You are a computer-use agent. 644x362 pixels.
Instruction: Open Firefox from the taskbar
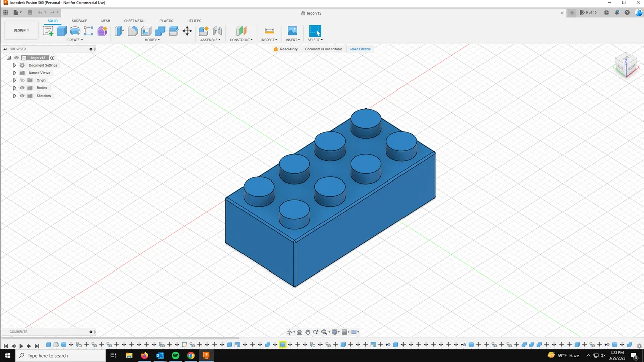pos(144,356)
